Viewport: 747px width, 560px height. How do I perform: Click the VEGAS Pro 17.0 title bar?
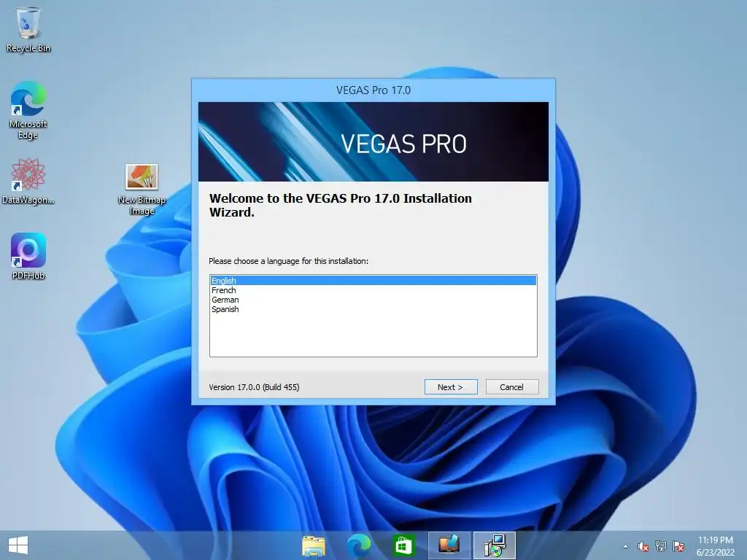(373, 90)
